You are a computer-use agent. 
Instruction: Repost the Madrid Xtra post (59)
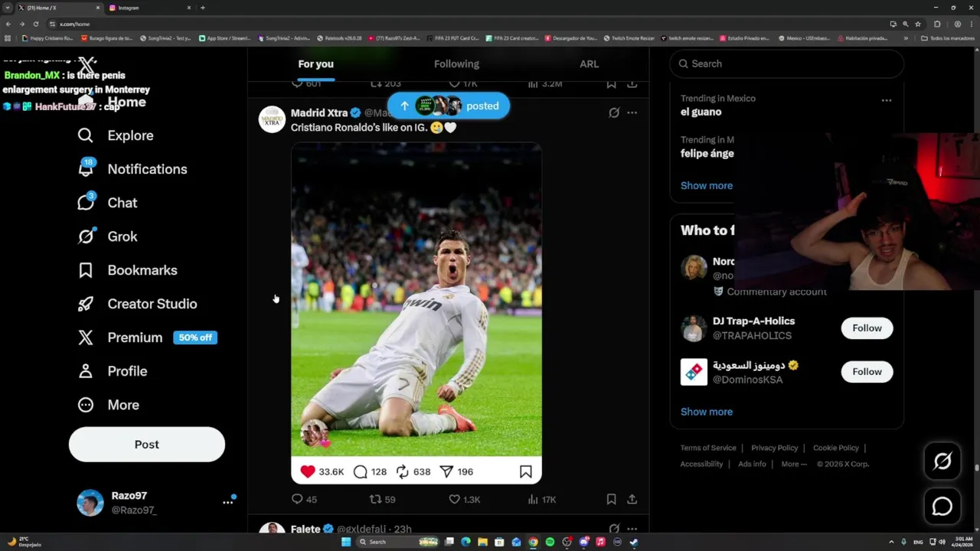(382, 499)
